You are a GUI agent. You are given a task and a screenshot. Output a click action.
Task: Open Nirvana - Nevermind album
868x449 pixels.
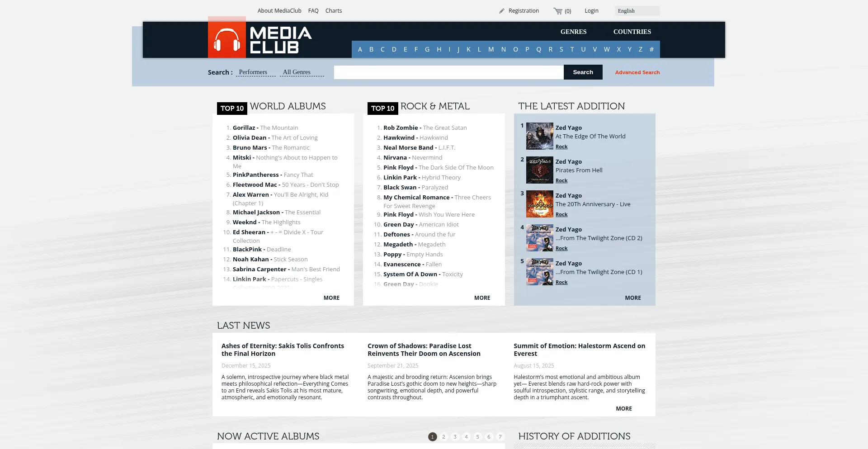click(x=413, y=158)
